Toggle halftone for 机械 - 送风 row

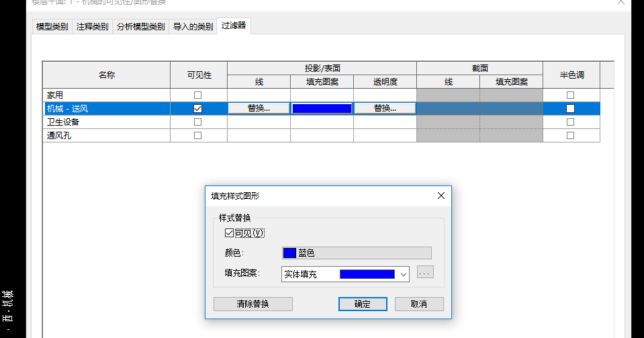coord(571,109)
